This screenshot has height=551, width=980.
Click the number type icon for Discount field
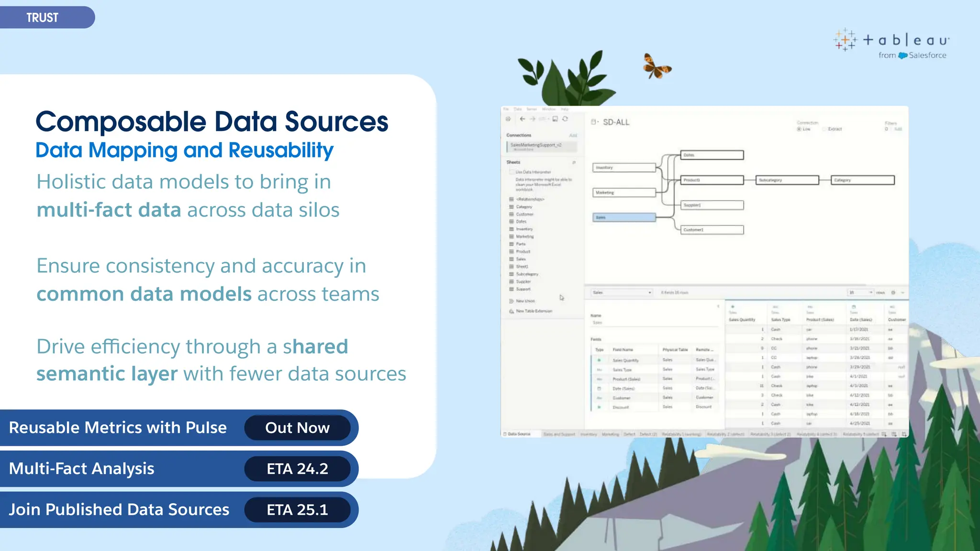(599, 407)
